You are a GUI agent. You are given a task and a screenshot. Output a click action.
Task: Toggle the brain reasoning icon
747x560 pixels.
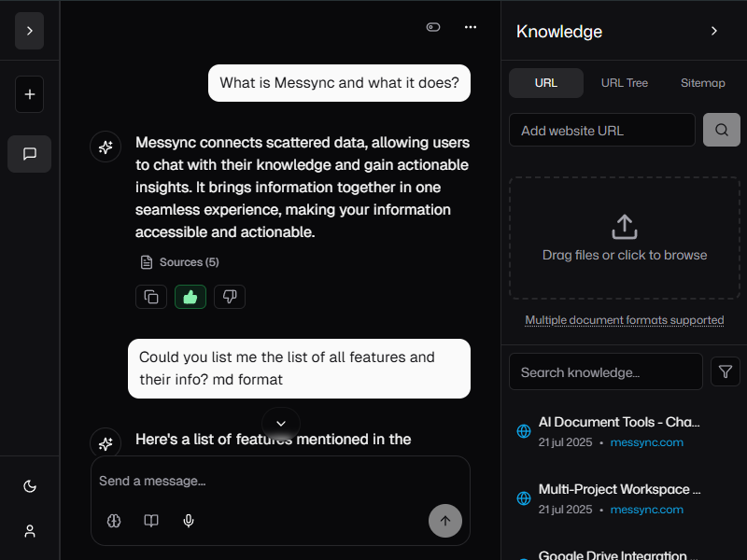coord(114,521)
